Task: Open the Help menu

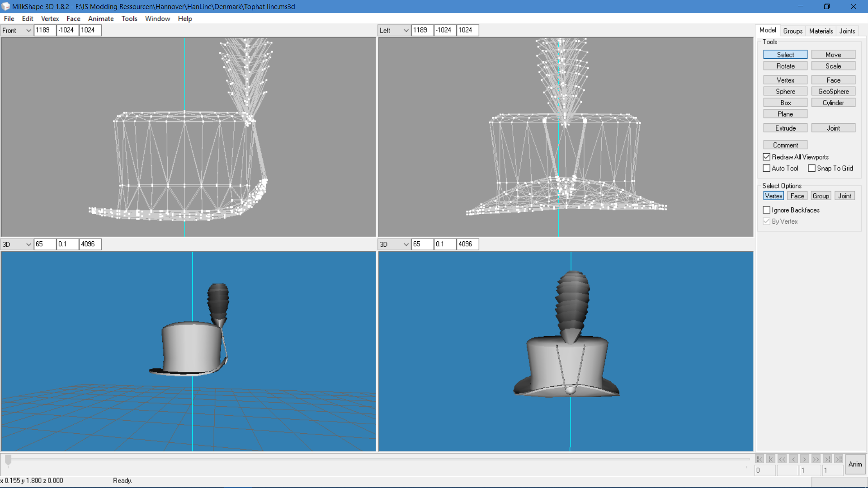Action: [185, 19]
